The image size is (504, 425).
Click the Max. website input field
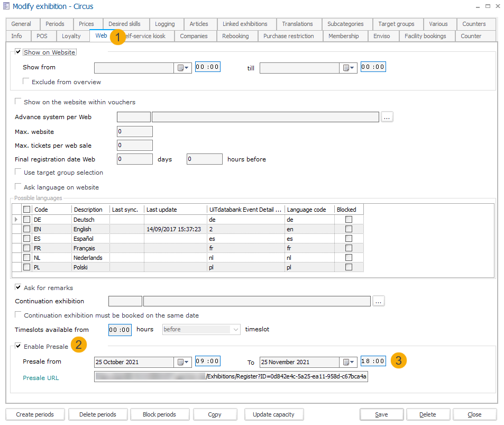click(134, 132)
